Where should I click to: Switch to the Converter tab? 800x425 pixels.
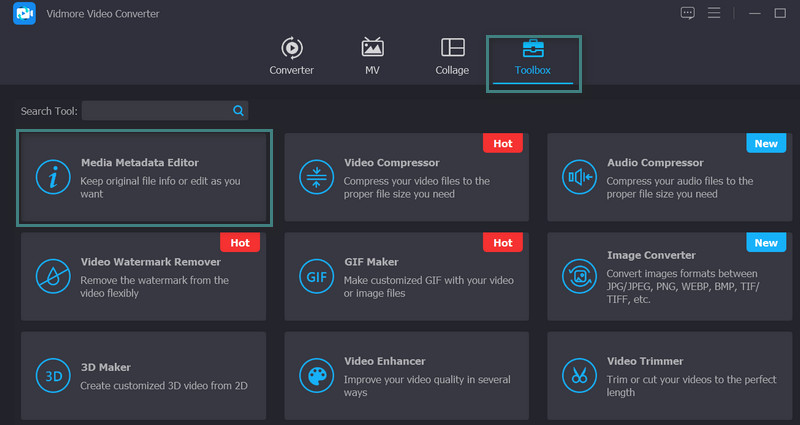pos(291,56)
